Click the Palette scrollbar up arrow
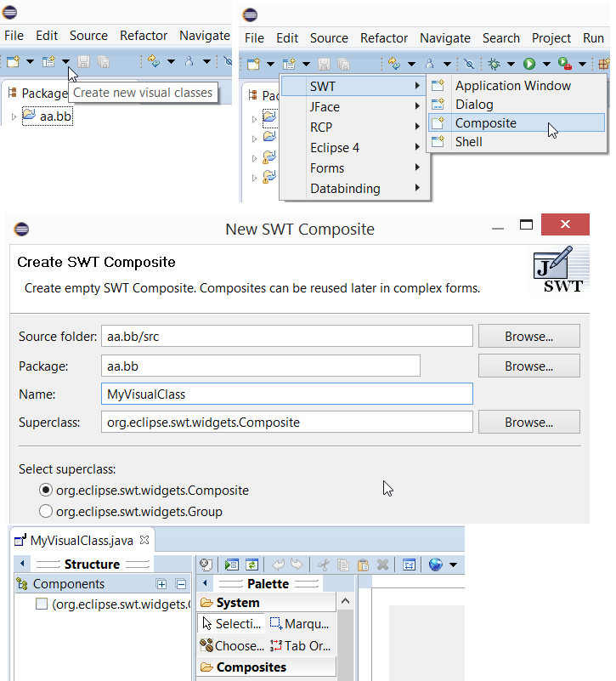 (x=346, y=600)
